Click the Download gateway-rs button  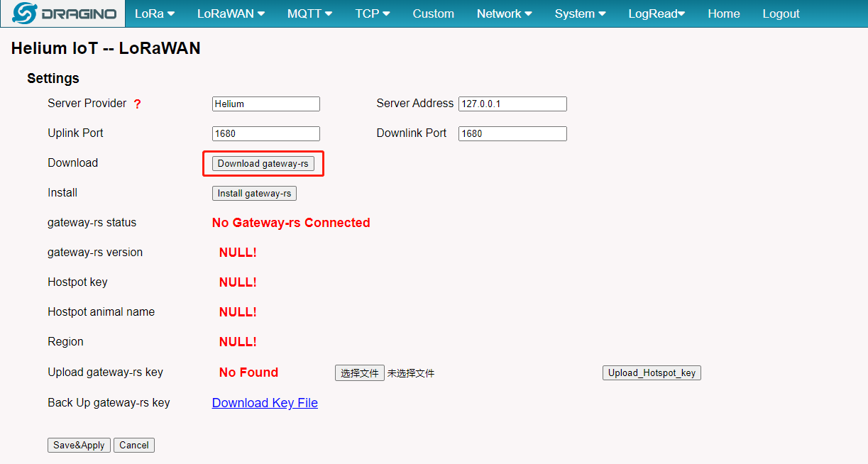(x=263, y=163)
